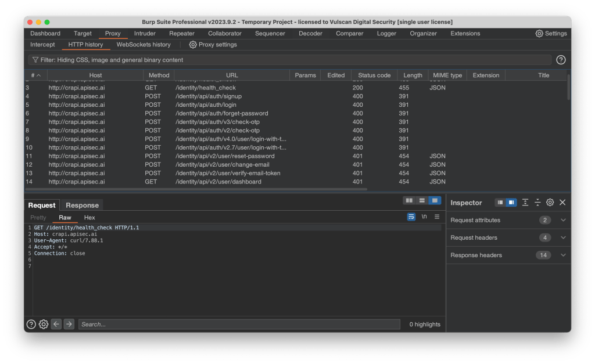Sort by MIME type column header

pos(447,75)
